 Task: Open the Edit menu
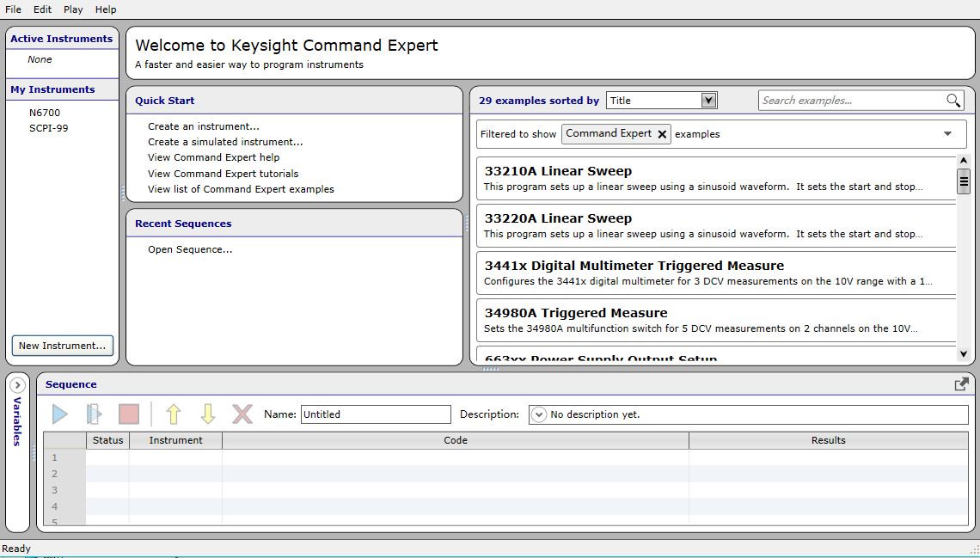point(42,9)
